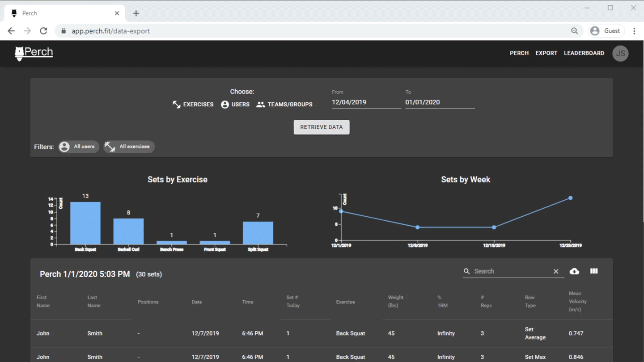
Task: Open the Chrome three-dot menu
Action: [634, 31]
